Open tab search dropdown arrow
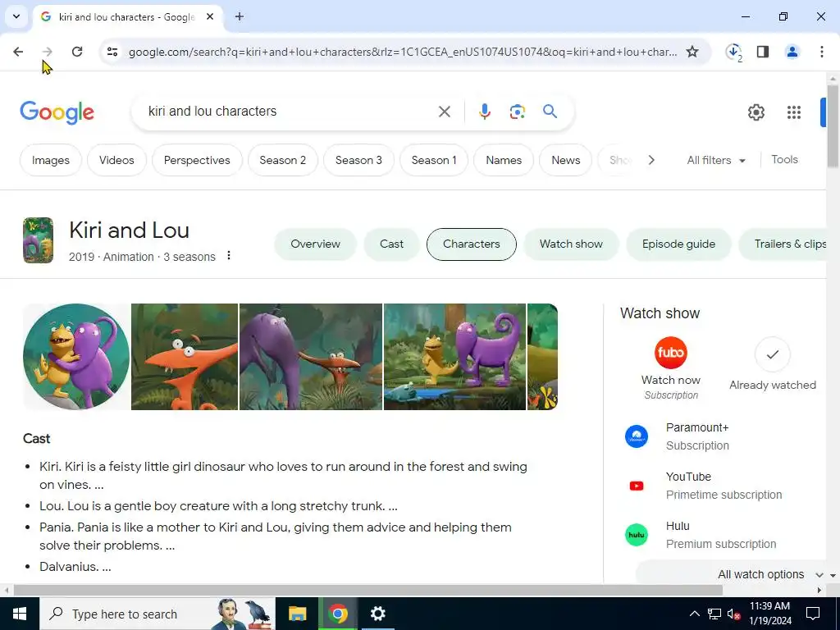The image size is (840, 630). 16,16
